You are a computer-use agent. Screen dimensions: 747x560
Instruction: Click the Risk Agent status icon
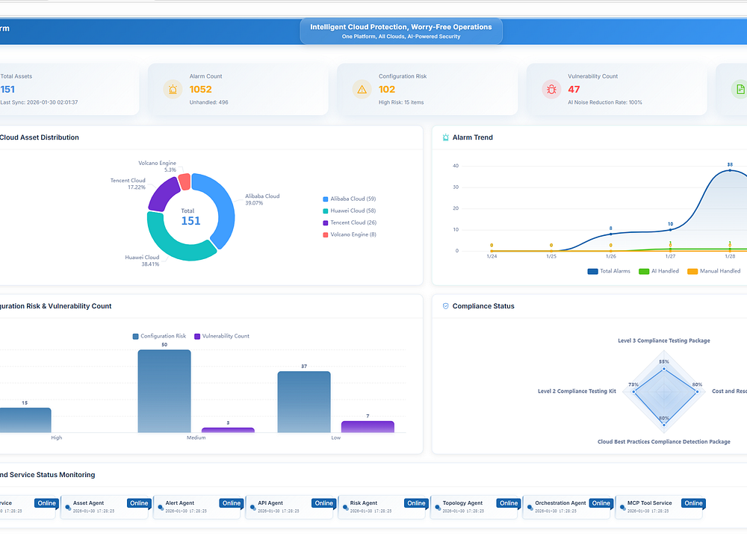pos(345,508)
